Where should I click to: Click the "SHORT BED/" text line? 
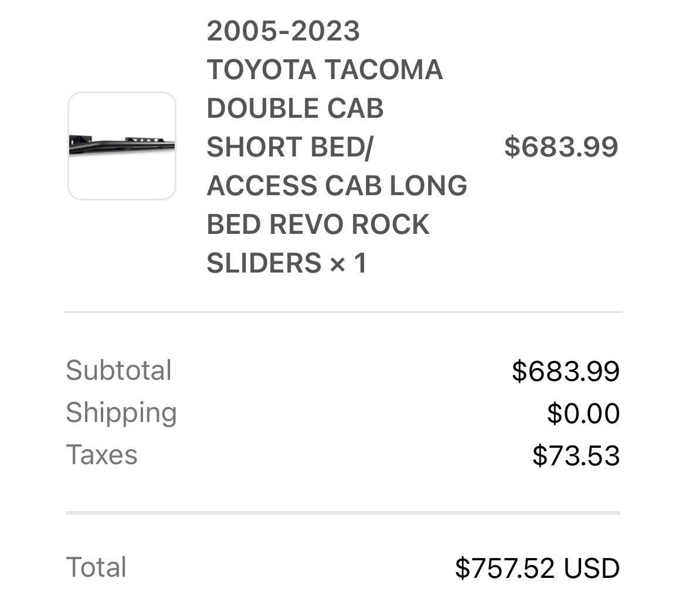pos(290,147)
